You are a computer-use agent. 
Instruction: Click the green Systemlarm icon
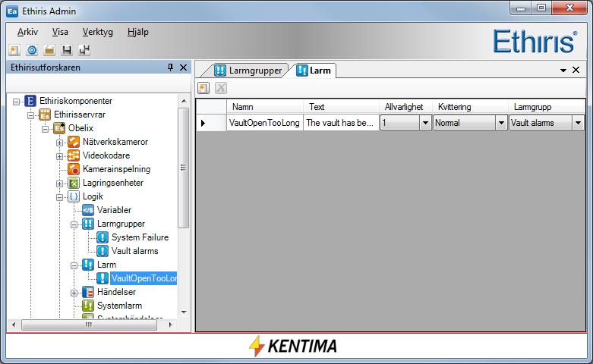click(x=88, y=306)
